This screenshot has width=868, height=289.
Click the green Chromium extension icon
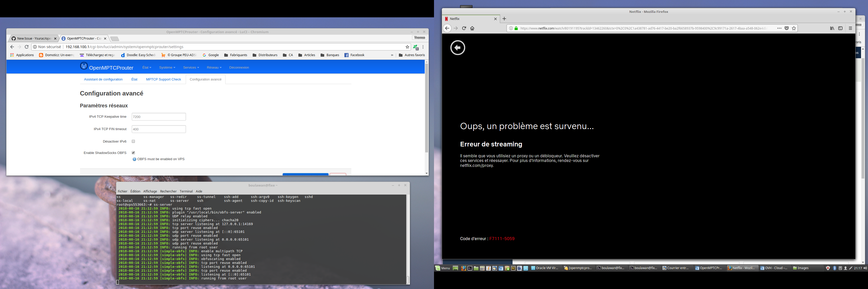coord(416,47)
